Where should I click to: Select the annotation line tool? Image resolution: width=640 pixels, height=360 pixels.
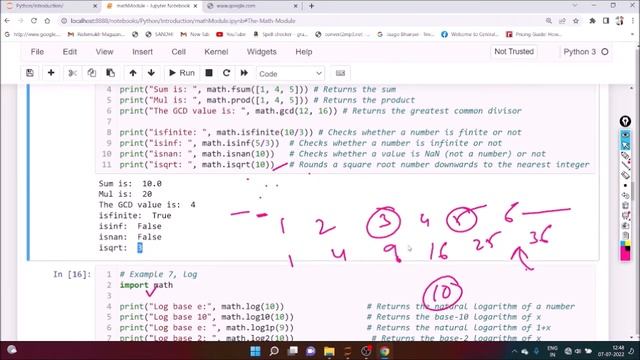[625, 165]
